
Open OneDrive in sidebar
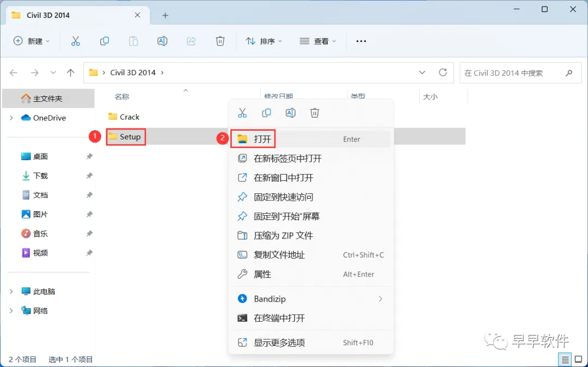(49, 118)
